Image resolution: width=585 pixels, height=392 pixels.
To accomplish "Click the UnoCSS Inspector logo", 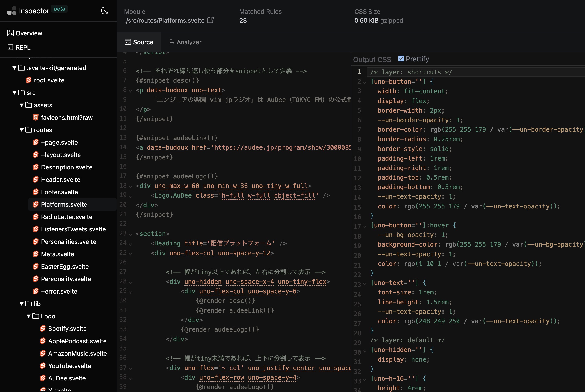I will click(x=12, y=11).
